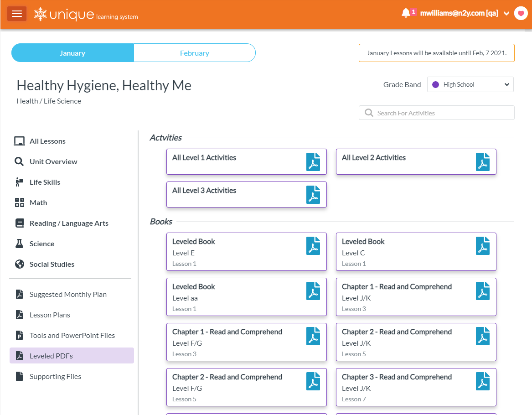Click the Leveled PDFs file icon

pyautogui.click(x=19, y=356)
